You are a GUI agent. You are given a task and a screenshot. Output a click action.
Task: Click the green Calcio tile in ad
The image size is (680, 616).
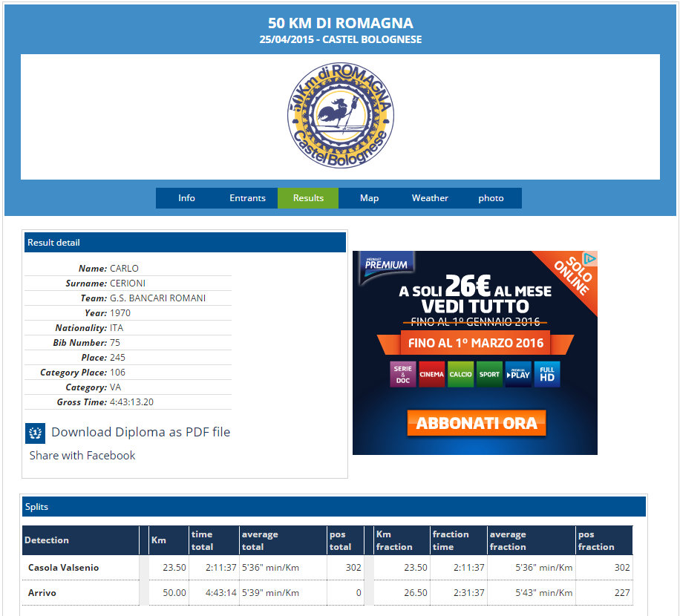point(460,374)
